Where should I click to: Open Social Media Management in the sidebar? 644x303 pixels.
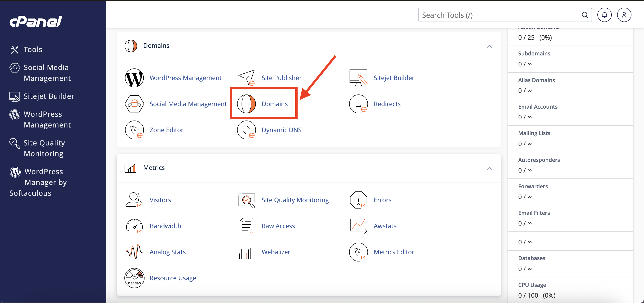click(47, 73)
